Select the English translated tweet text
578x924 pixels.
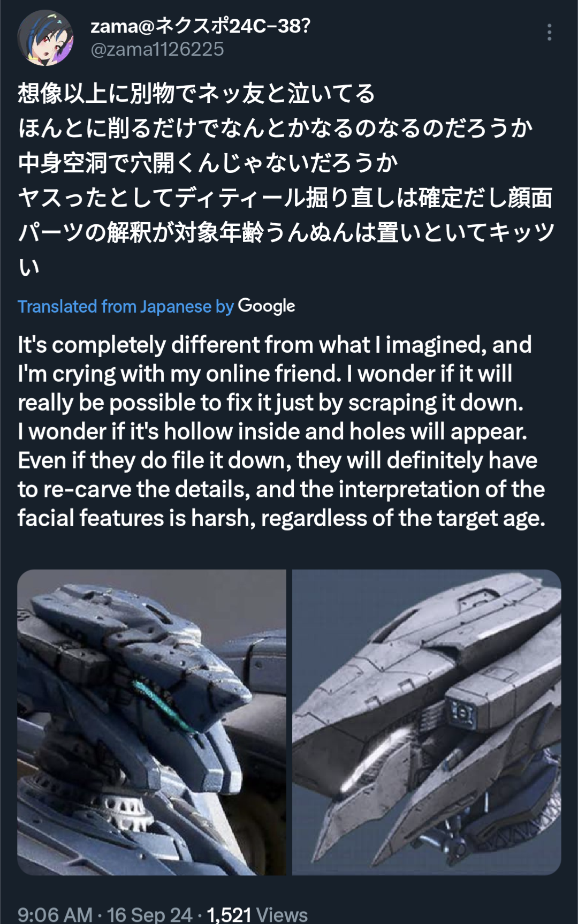click(x=282, y=431)
